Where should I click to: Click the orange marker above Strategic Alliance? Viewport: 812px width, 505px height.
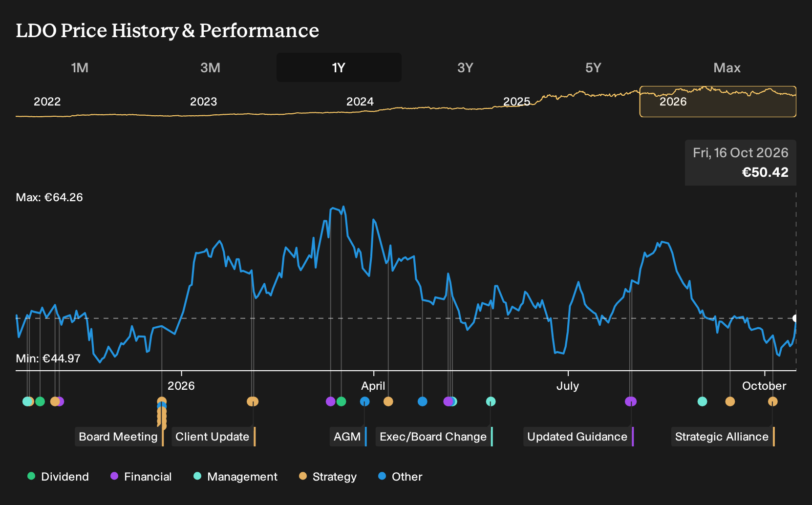click(x=772, y=401)
